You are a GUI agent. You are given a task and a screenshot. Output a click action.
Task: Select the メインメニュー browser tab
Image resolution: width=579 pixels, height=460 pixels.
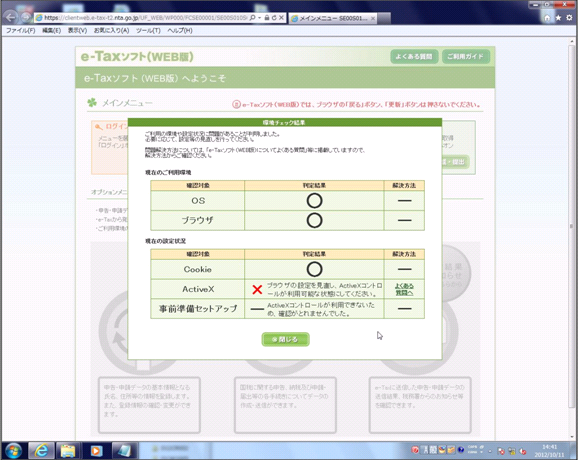[x=333, y=18]
